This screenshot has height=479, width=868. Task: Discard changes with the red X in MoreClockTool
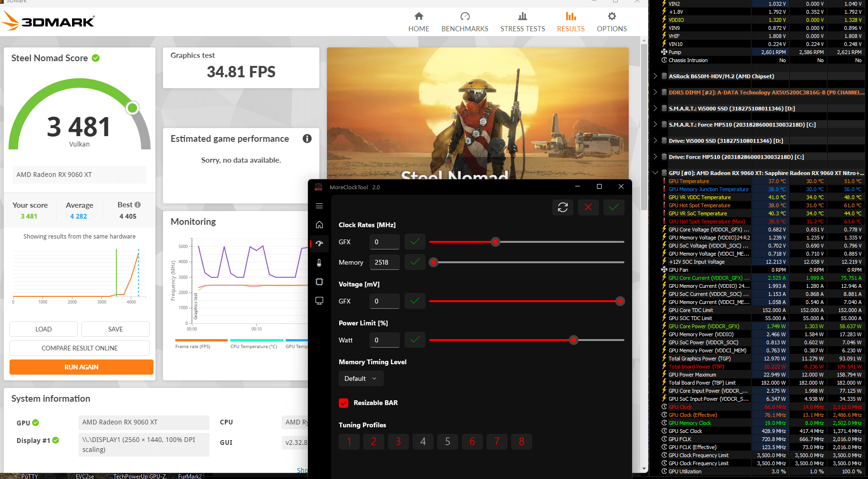pyautogui.click(x=588, y=207)
